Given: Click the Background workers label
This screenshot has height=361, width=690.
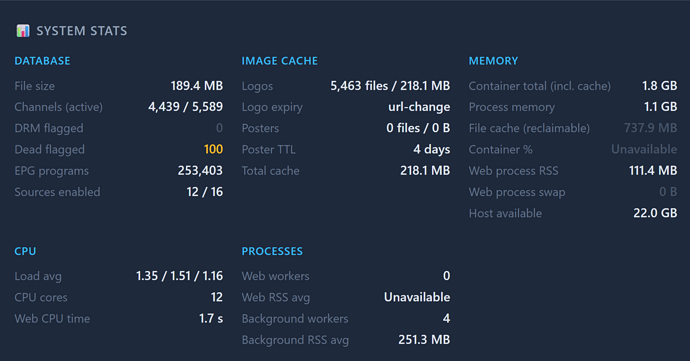Looking at the screenshot, I should coord(295,318).
